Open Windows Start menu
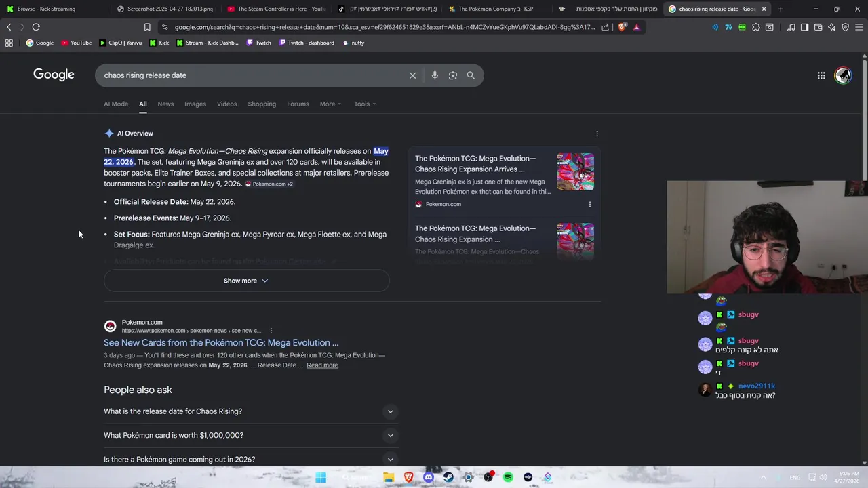 [x=321, y=477]
